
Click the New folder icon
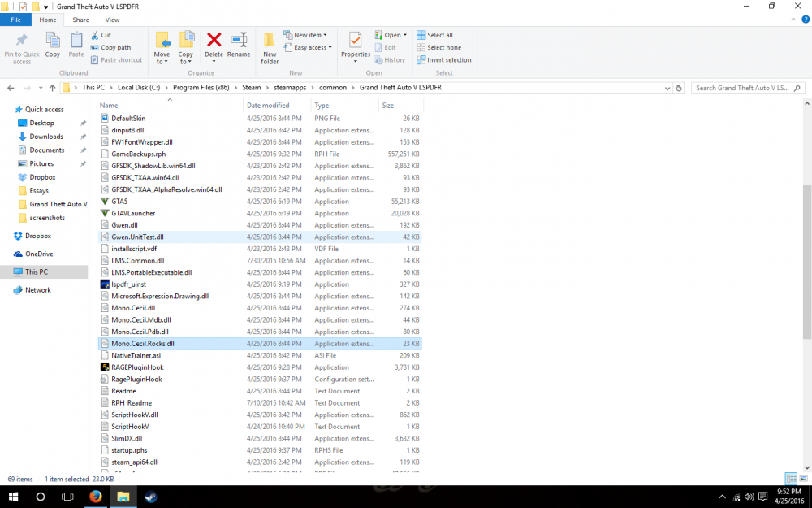point(270,40)
